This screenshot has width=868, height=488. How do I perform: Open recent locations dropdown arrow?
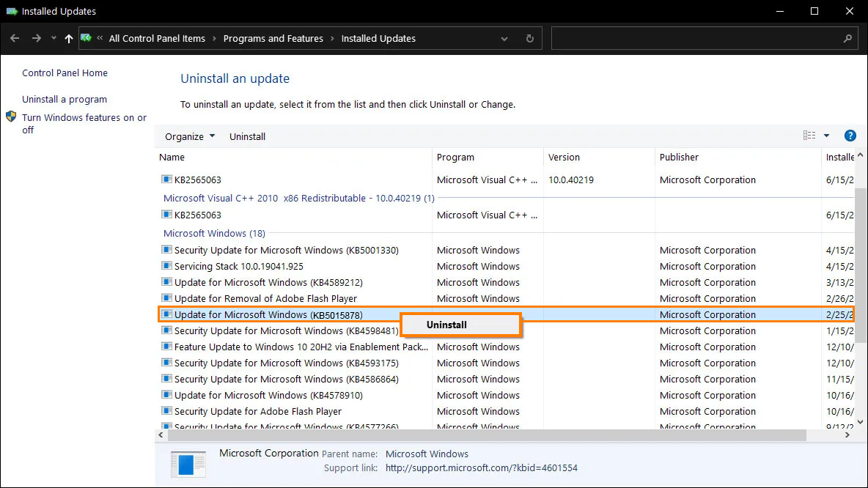coord(54,38)
